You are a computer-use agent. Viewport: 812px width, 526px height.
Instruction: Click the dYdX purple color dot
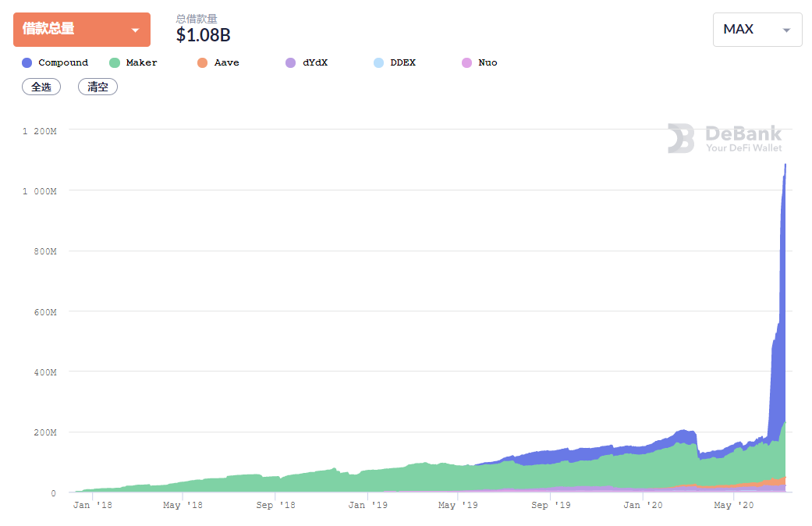[290, 62]
